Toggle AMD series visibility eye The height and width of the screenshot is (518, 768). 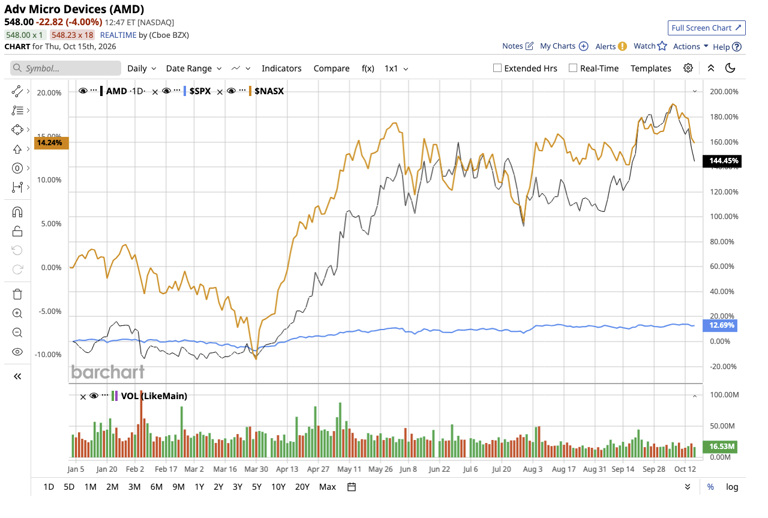point(83,91)
